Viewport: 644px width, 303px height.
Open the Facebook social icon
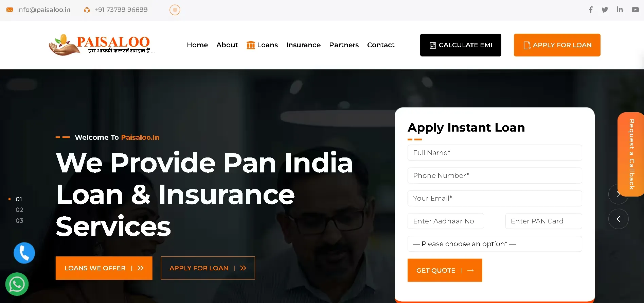coord(591,10)
